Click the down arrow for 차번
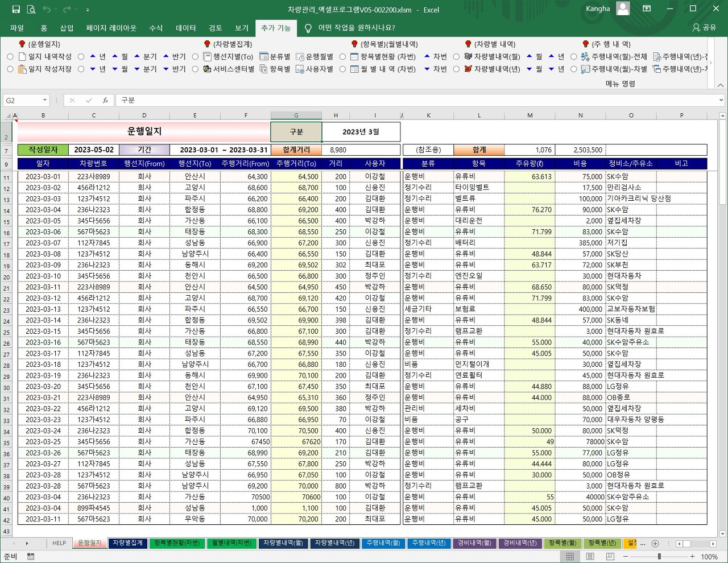The width and height of the screenshot is (728, 563). click(x=427, y=69)
